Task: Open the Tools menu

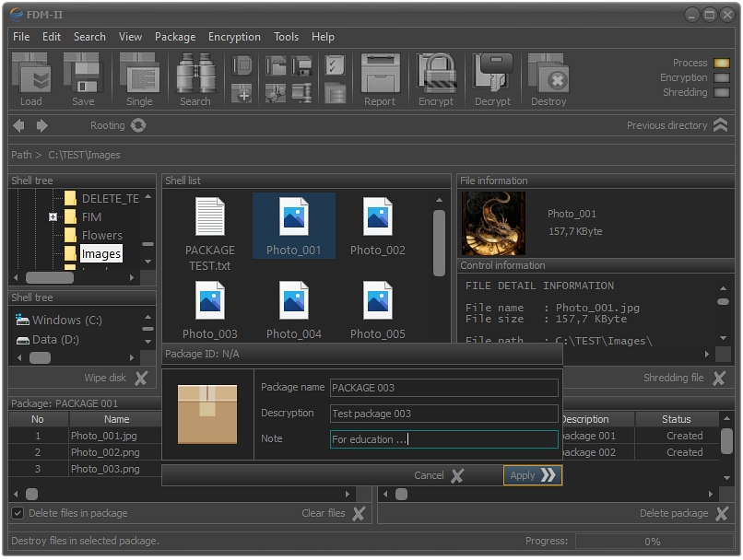Action: click(x=286, y=37)
